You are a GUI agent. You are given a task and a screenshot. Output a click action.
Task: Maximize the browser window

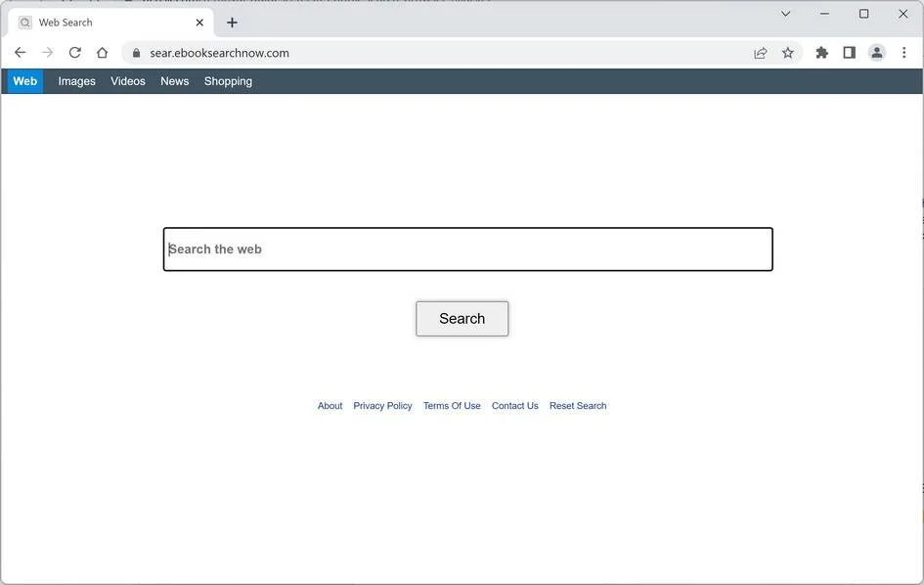(x=864, y=14)
